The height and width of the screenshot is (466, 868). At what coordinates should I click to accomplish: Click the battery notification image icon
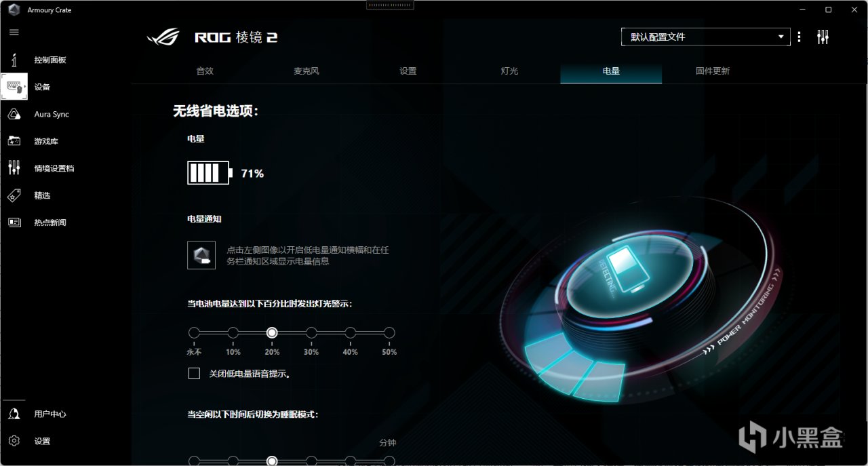point(201,255)
